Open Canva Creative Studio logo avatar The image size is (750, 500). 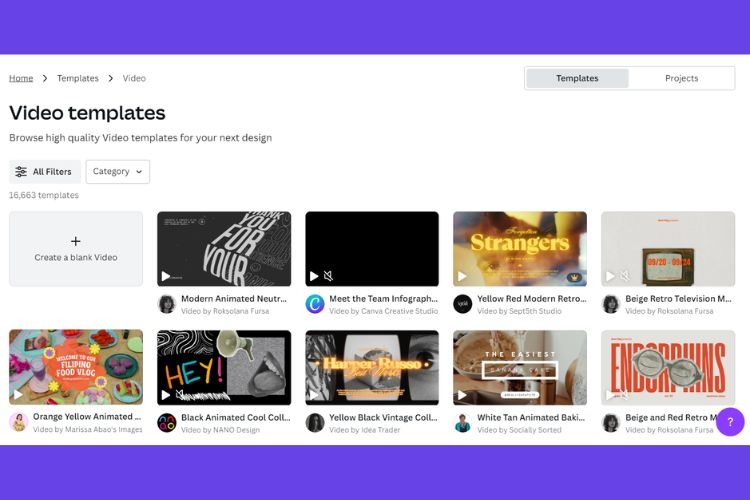315,304
